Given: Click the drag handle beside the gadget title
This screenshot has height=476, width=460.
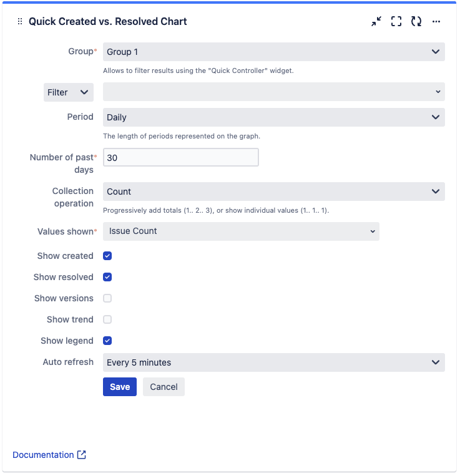Looking at the screenshot, I should (x=20, y=21).
